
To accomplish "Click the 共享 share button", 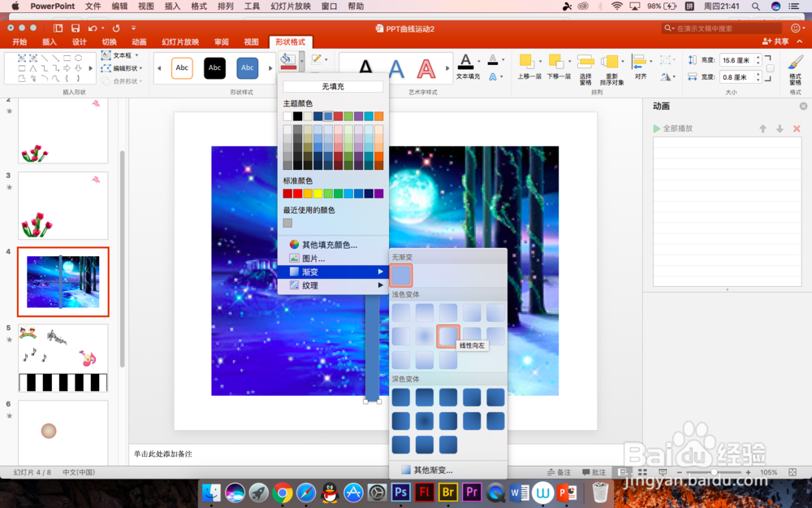I will point(775,41).
